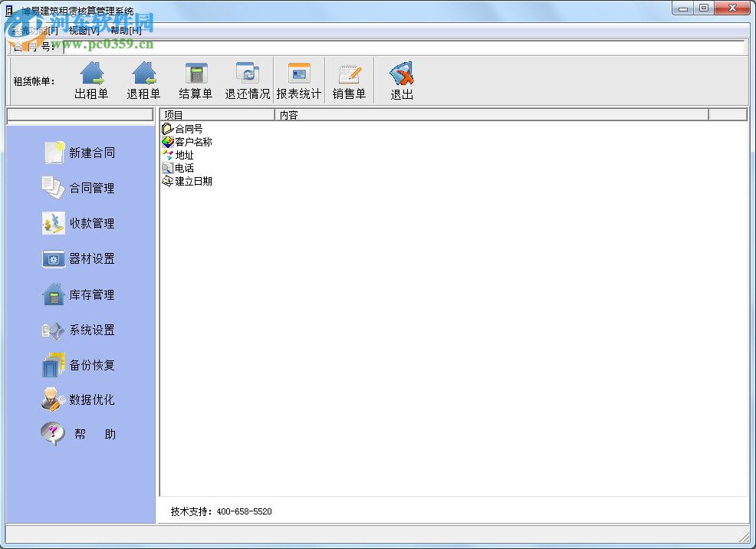Screen dimensions: 756x549
Task: Open 报表统计 report statistics
Action: point(299,79)
